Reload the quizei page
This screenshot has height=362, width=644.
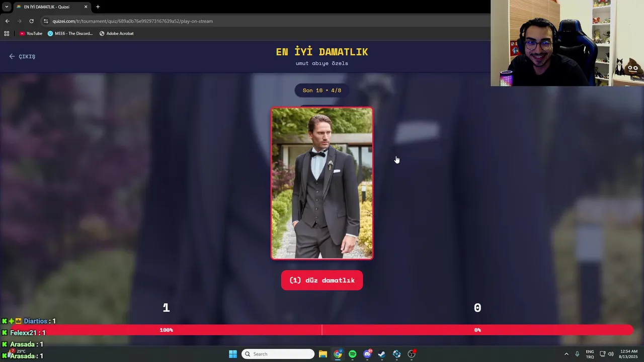point(31,21)
